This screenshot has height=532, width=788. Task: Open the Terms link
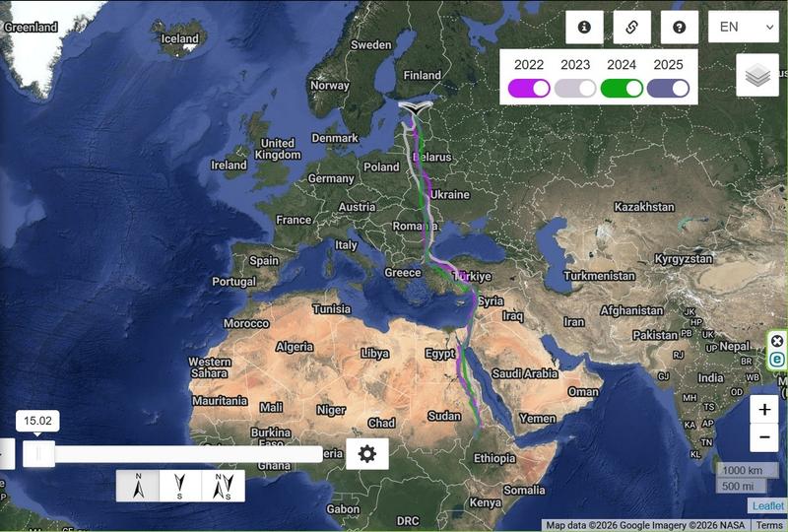click(x=769, y=525)
